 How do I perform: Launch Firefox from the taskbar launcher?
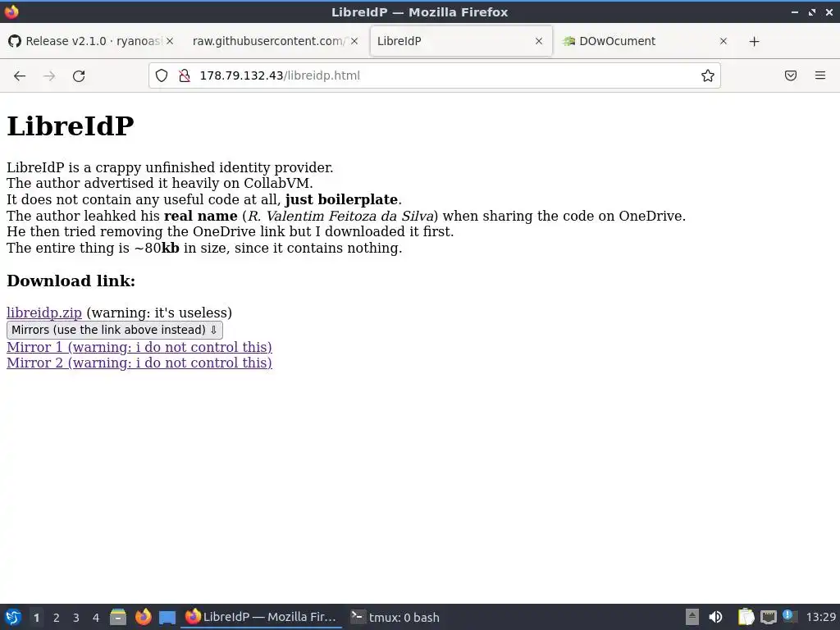pyautogui.click(x=143, y=617)
